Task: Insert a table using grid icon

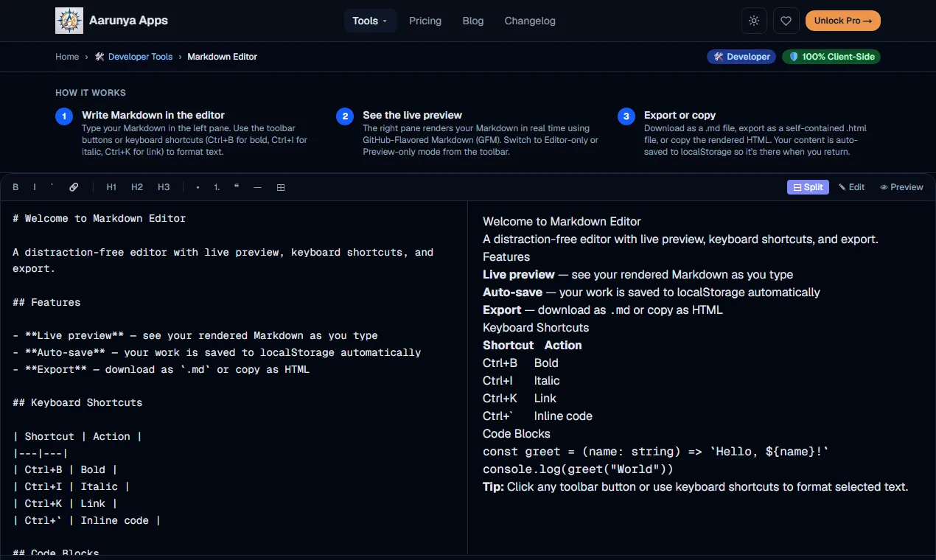Action: [281, 187]
